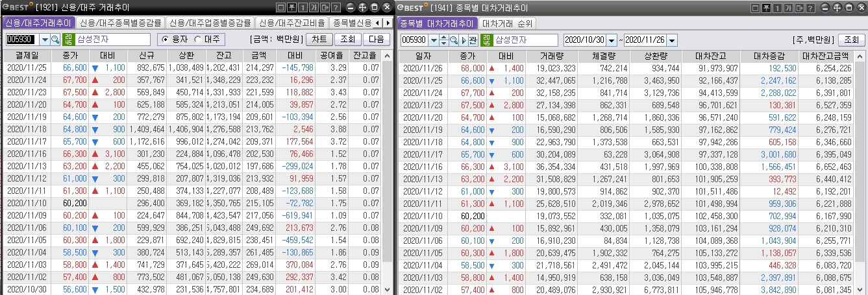Click 신규 column header

[x=146, y=56]
